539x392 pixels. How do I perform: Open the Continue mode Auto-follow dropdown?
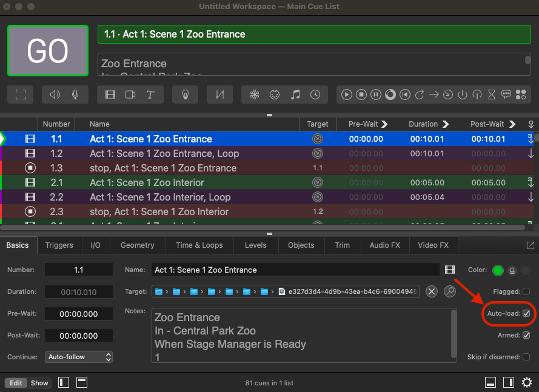[x=79, y=357]
